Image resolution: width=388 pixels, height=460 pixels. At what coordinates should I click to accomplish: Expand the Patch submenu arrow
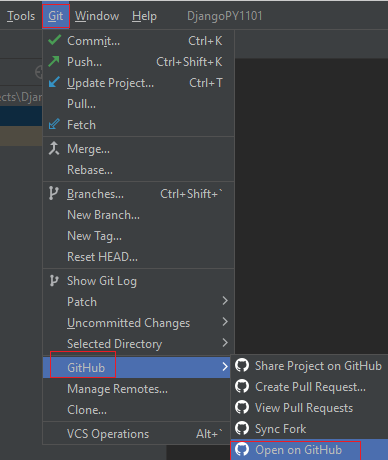(x=225, y=301)
